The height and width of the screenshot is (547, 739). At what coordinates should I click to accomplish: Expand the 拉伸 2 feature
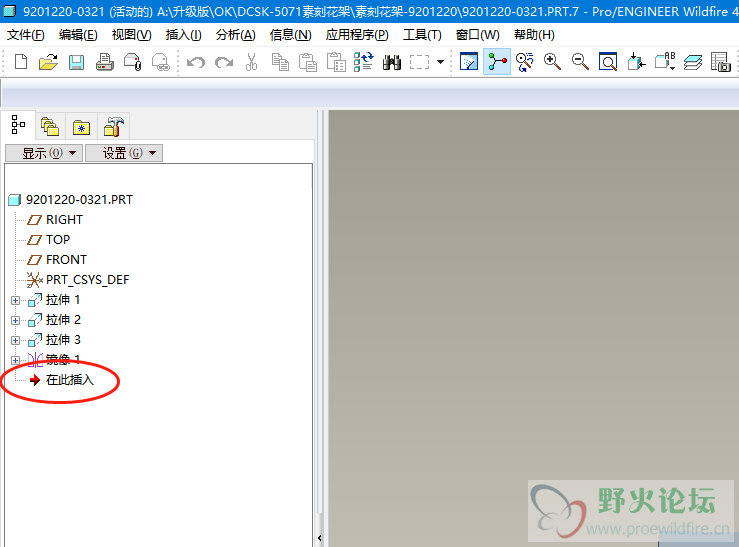point(15,320)
